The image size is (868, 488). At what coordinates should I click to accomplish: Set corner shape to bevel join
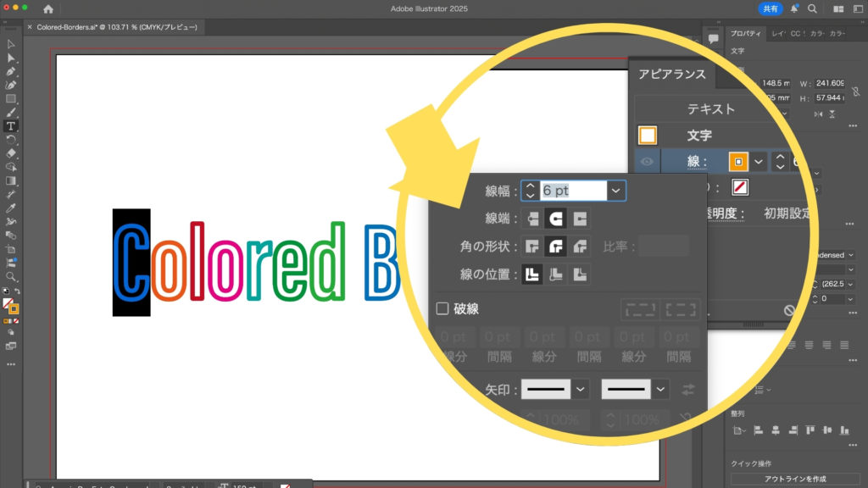[580, 247]
